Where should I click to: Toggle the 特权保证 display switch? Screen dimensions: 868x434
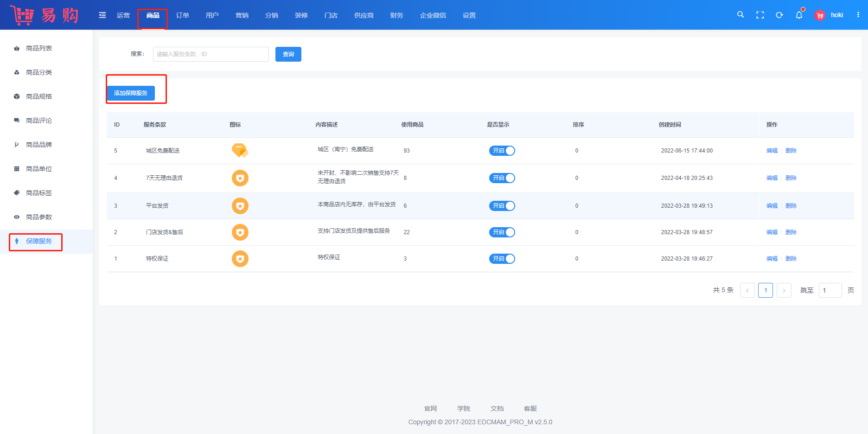[x=502, y=259]
